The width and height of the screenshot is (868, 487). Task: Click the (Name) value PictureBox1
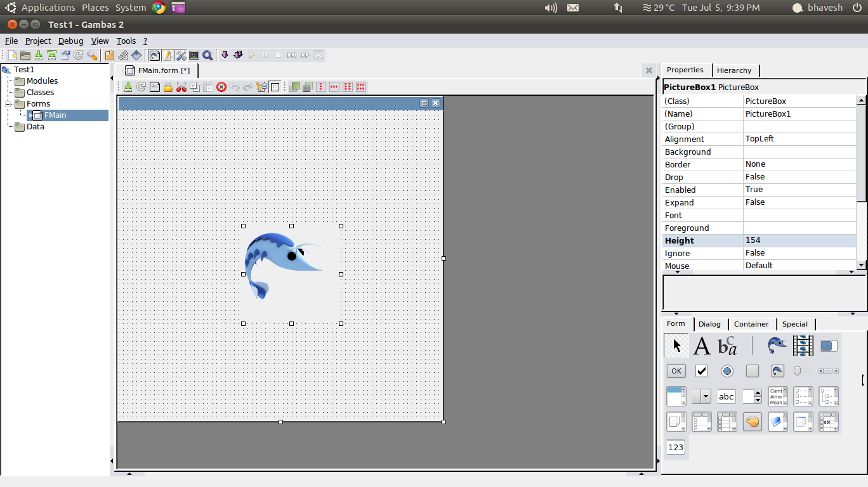click(x=799, y=114)
